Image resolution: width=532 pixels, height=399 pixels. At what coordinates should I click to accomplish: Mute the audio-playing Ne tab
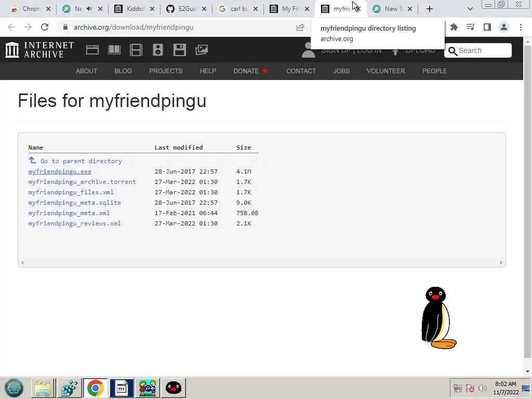pos(89,9)
